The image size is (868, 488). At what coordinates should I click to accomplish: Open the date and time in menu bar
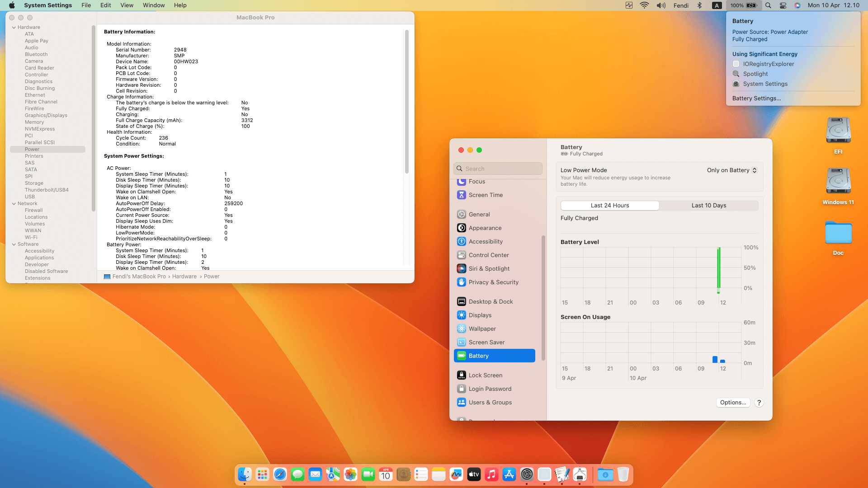coord(833,5)
